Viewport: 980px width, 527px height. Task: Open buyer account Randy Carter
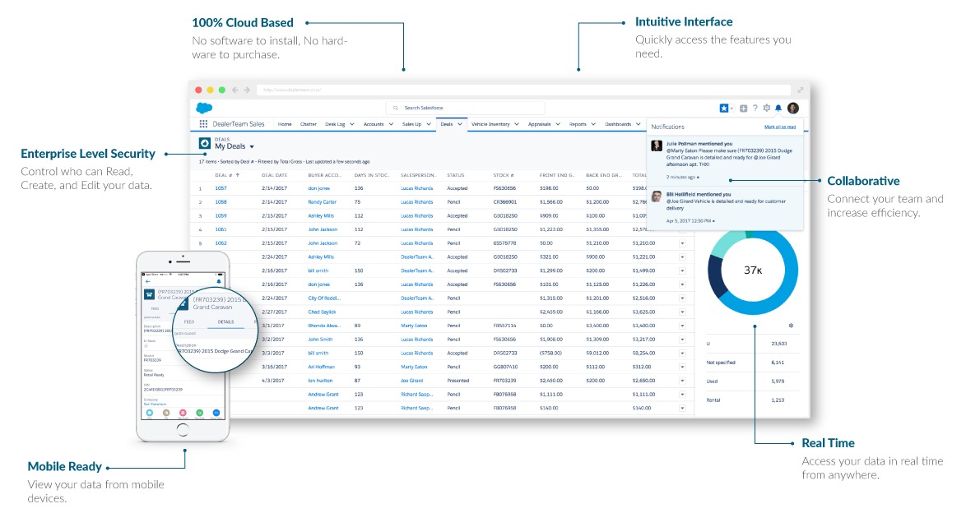click(x=322, y=201)
